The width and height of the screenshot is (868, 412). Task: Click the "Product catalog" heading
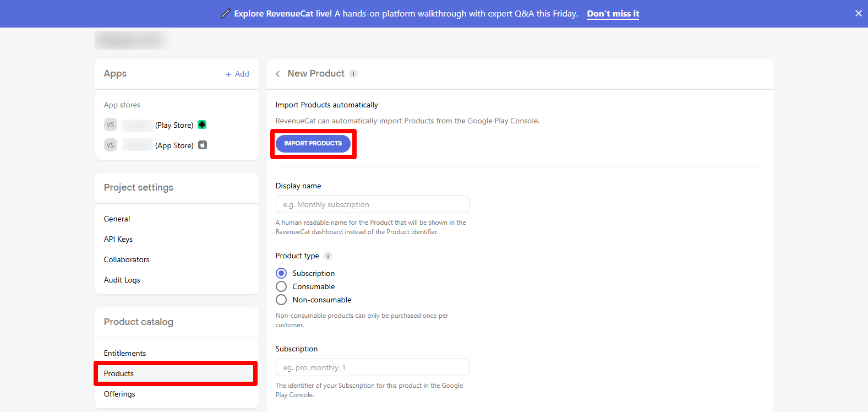pos(139,322)
